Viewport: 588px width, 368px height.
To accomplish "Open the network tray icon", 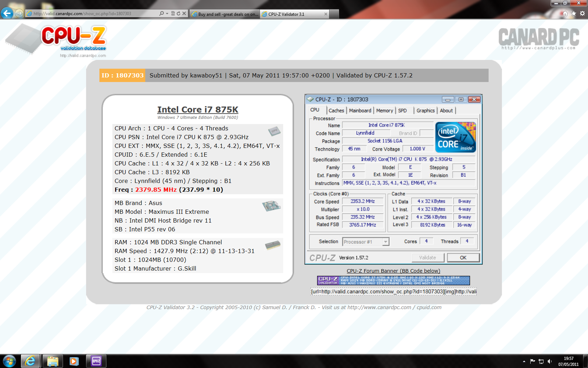I will click(541, 361).
